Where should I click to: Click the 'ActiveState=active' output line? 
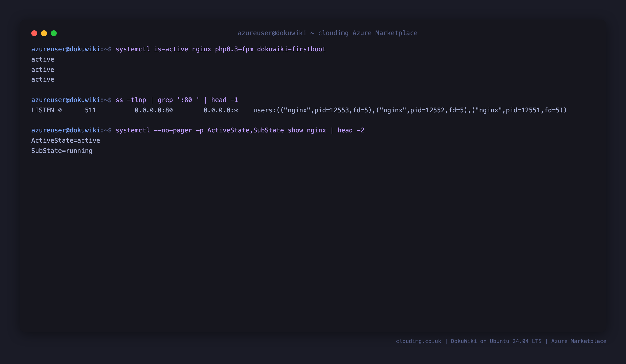pyautogui.click(x=66, y=140)
